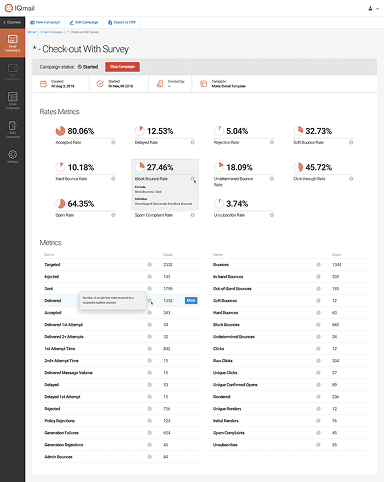This screenshot has width=384, height=482.
Task: Select the Delivered Message Volume row label
Action: [68, 373]
